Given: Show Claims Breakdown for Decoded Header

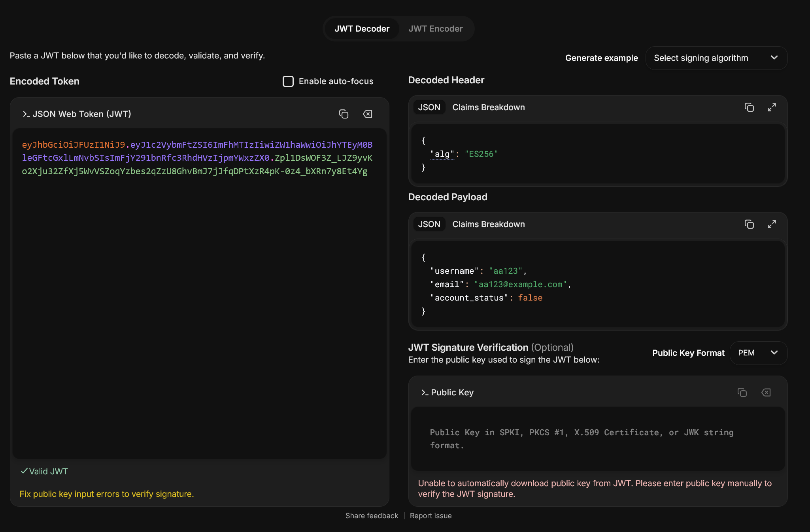Looking at the screenshot, I should (488, 107).
